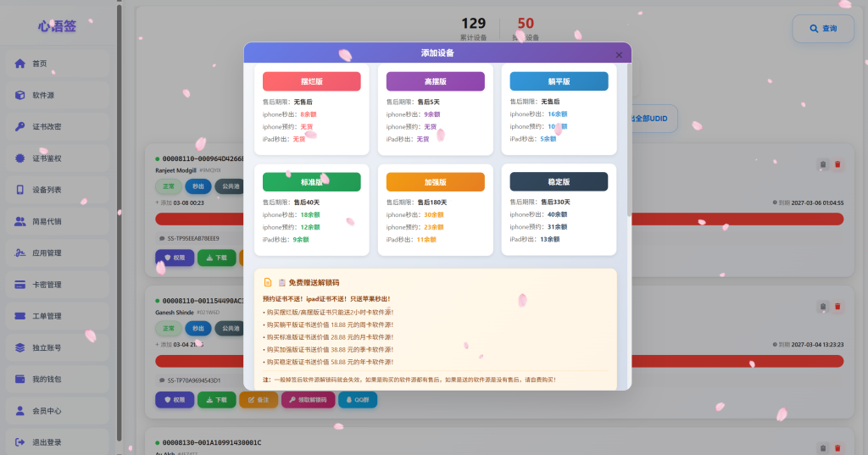Click the 证书改密 key icon
This screenshot has height=455, width=868.
click(20, 127)
